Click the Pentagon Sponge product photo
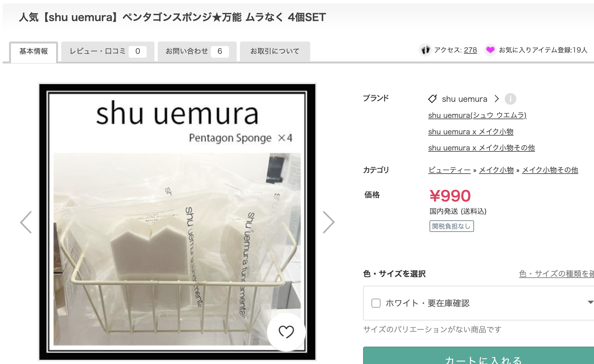 pos(177,222)
